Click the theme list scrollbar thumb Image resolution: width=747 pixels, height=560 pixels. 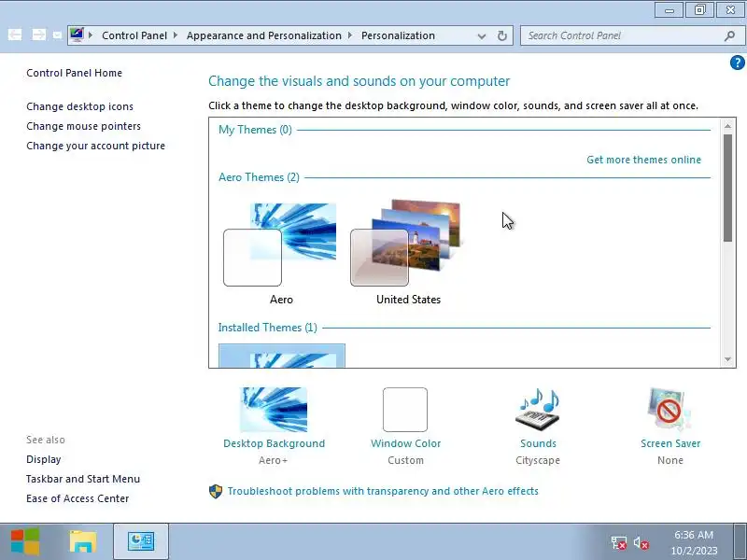point(727,188)
